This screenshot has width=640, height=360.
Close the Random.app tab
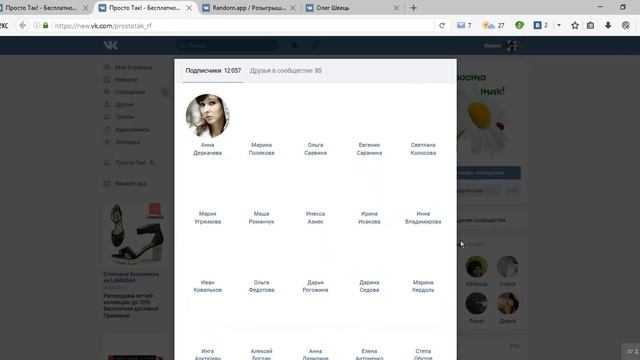[293, 8]
